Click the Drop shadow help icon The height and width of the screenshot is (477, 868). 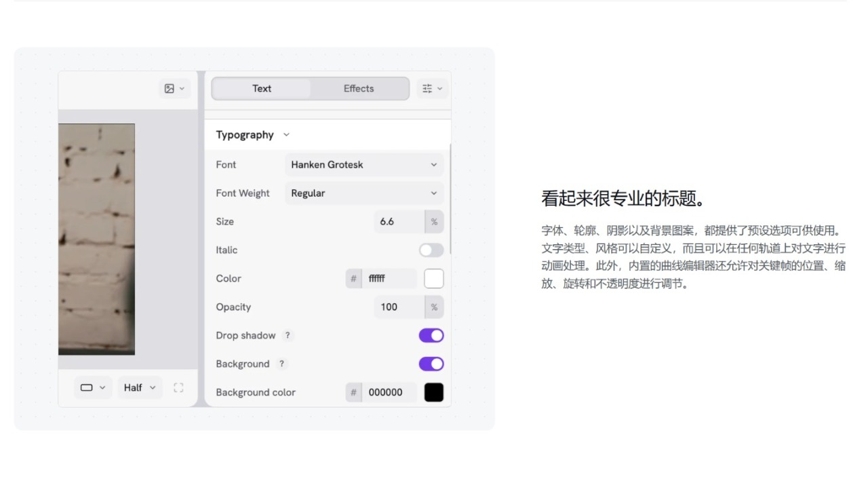tap(288, 335)
